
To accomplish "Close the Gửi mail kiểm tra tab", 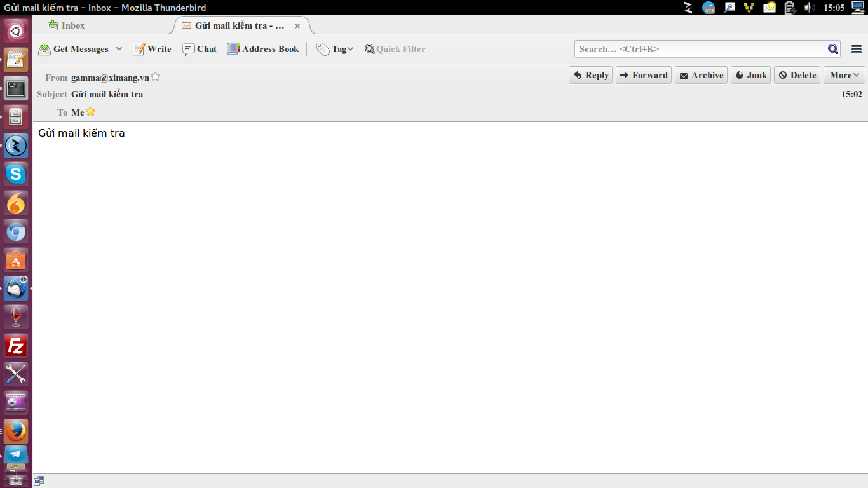I will 297,26.
